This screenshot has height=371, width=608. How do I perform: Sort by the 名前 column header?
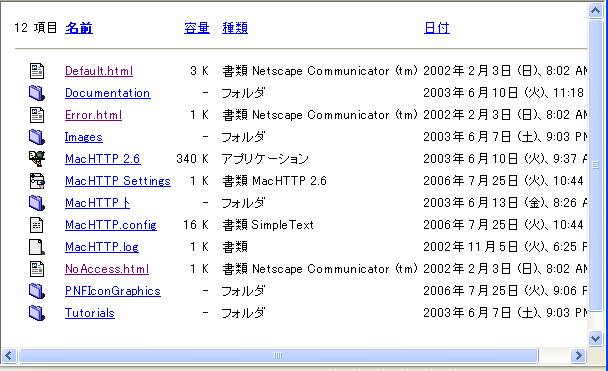click(79, 28)
